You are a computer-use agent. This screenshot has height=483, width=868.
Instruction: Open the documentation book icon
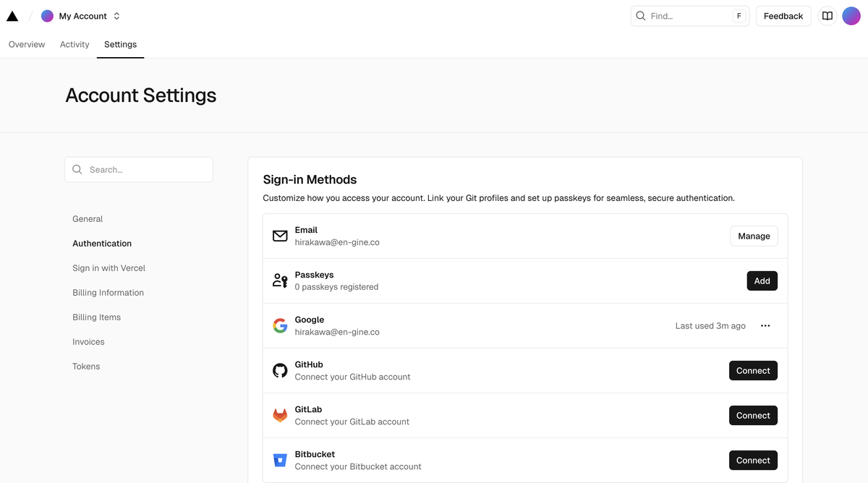point(827,16)
